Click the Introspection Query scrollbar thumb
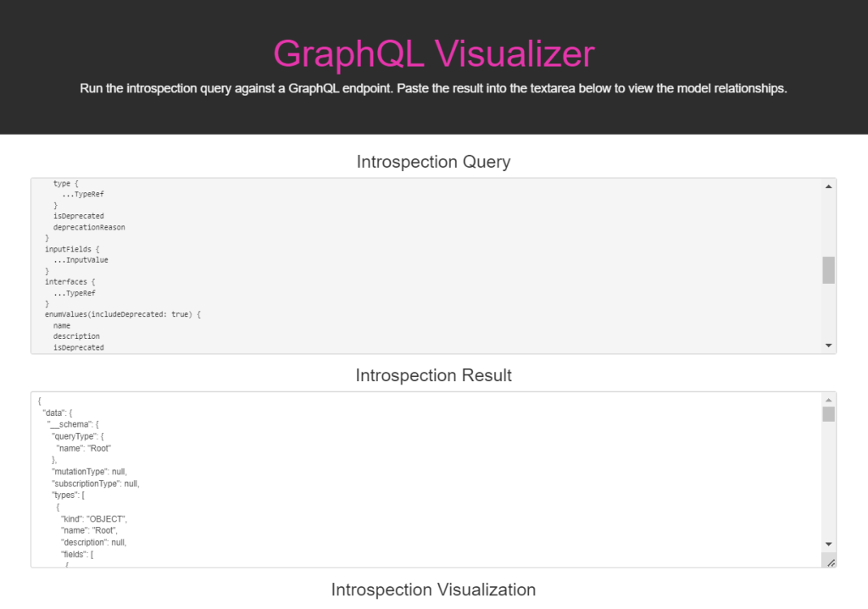Image resolution: width=868 pixels, height=609 pixels. 828,269
